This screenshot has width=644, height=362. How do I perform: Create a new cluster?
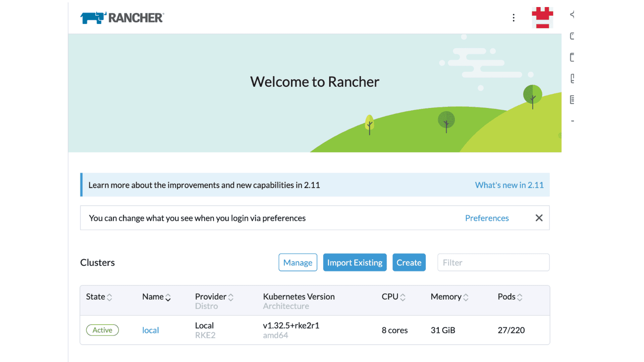tap(409, 262)
